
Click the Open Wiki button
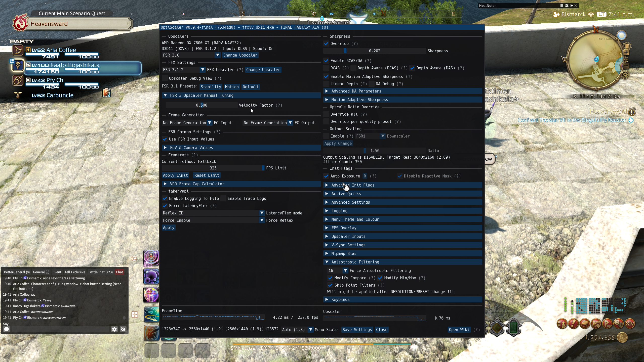459,330
